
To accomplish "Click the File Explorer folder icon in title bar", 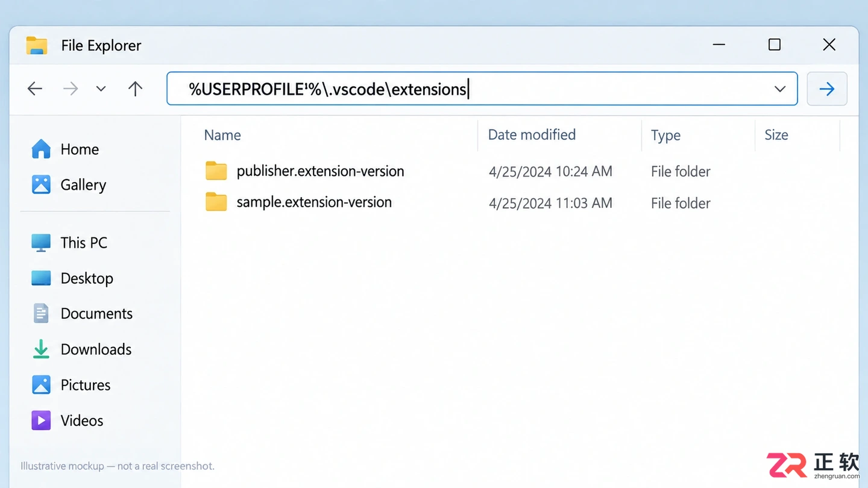I will (37, 46).
